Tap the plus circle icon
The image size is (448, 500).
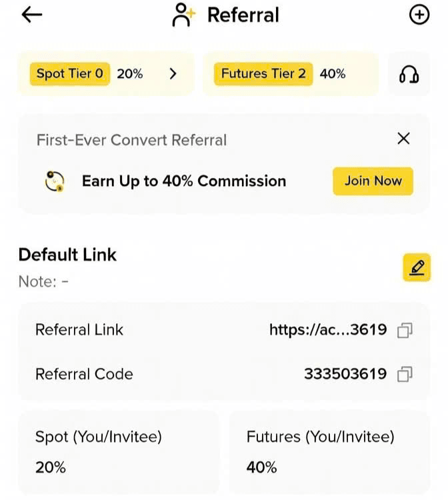coord(419,15)
